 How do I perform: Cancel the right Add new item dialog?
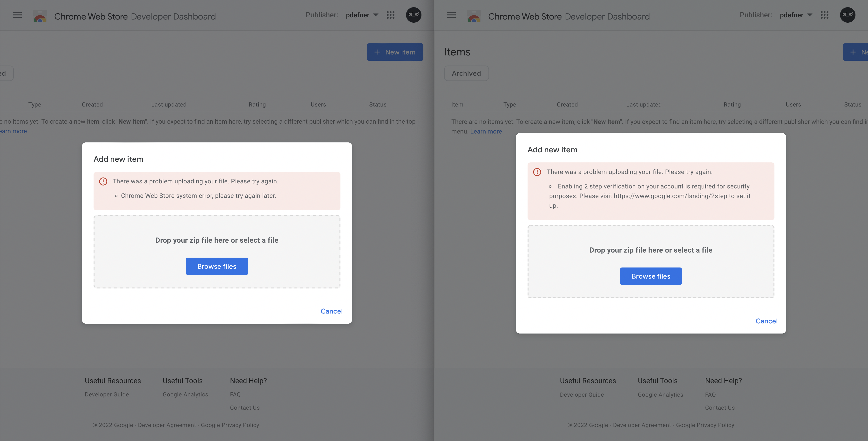(x=766, y=321)
